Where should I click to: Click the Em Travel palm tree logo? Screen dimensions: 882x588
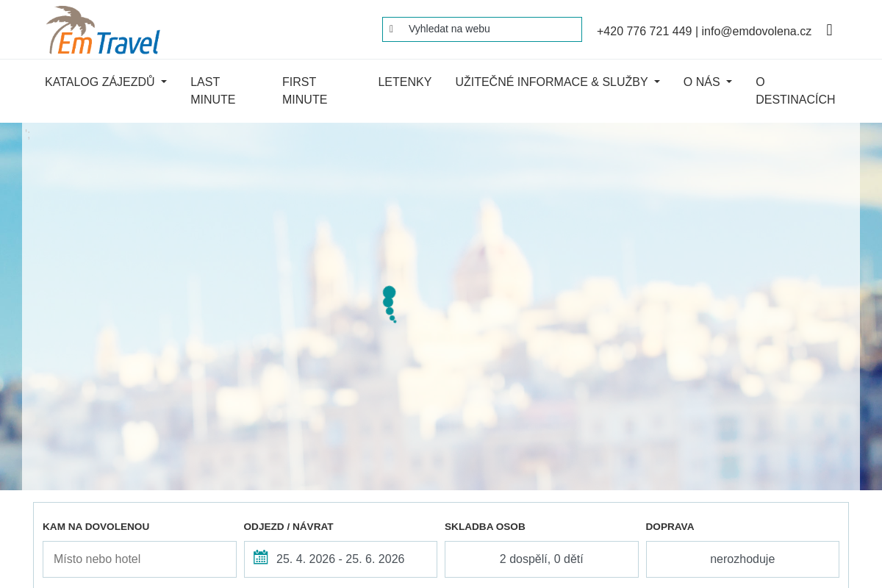(x=103, y=30)
